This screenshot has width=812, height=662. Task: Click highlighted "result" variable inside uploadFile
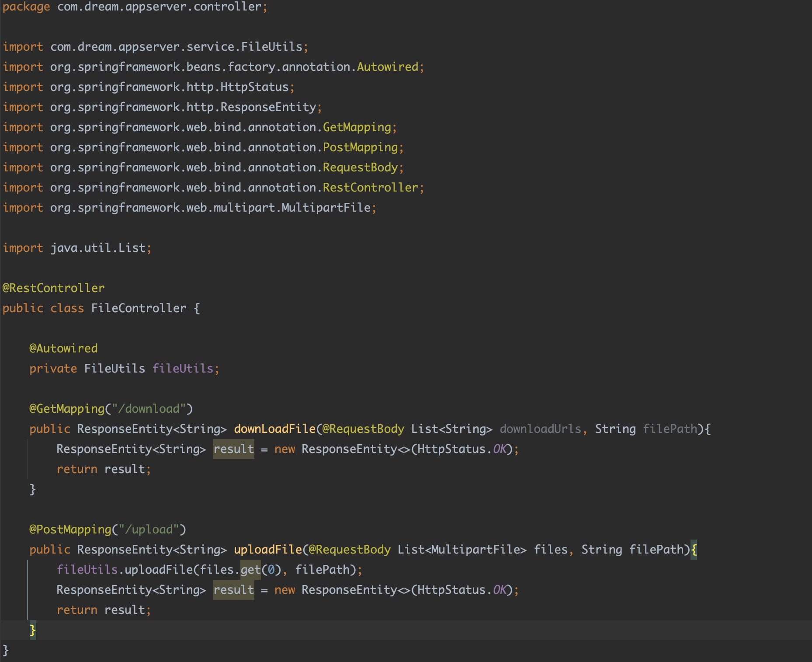click(234, 590)
